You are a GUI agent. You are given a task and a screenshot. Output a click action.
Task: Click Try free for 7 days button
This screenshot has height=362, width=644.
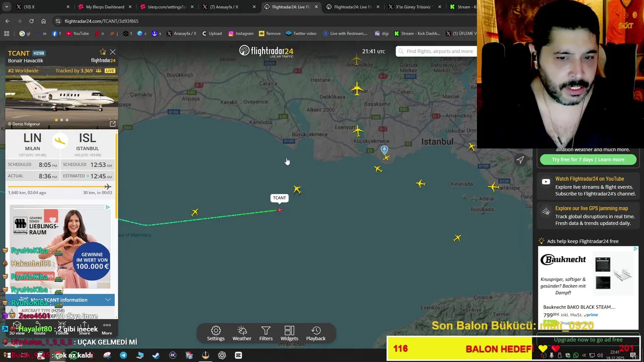point(588,159)
